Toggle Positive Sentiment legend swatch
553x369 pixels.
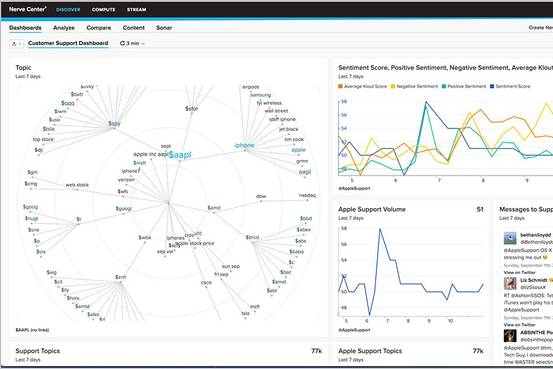pos(444,86)
